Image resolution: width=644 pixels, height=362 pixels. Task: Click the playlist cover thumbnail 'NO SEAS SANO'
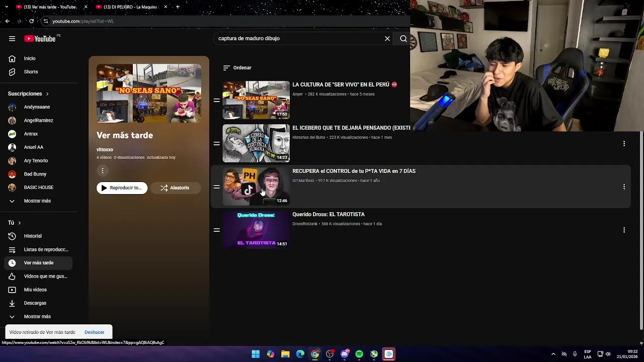[x=149, y=94]
